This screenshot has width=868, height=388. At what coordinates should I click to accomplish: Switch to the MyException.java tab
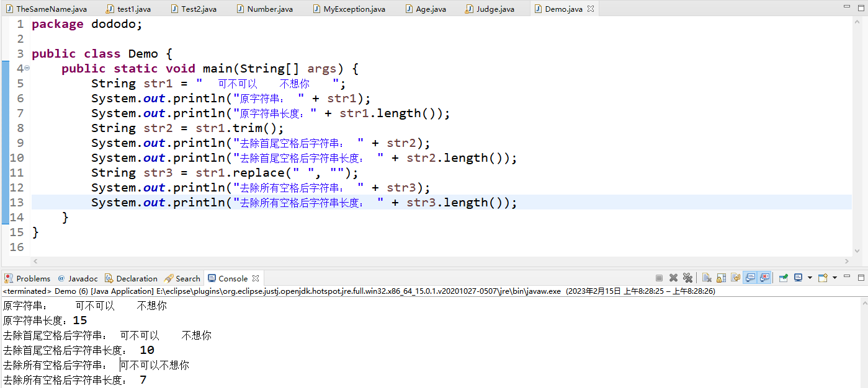coord(349,9)
